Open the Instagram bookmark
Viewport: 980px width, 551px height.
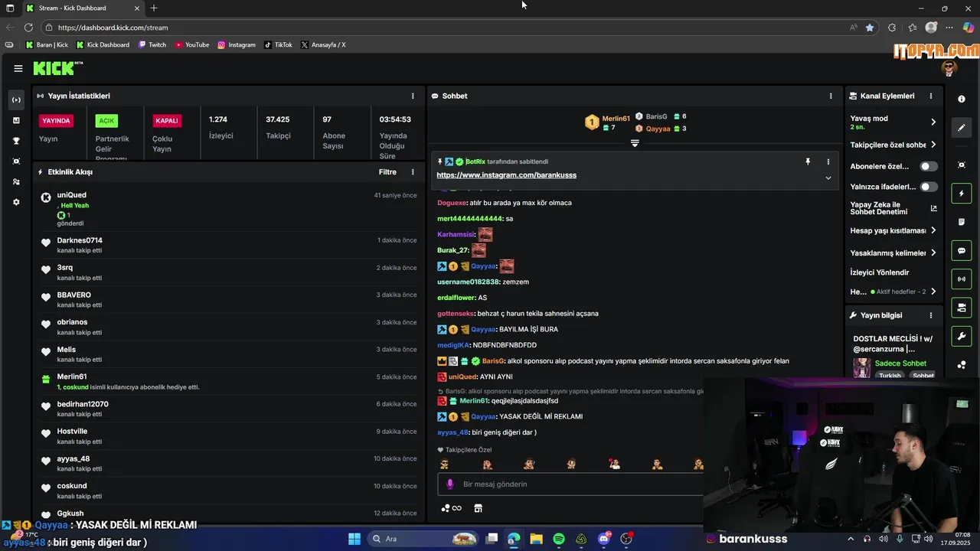click(237, 45)
